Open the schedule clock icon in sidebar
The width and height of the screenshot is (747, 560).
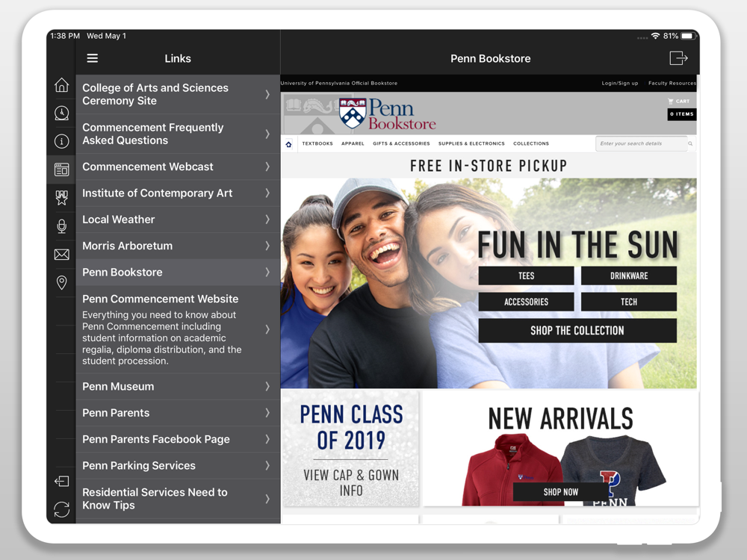(x=61, y=113)
